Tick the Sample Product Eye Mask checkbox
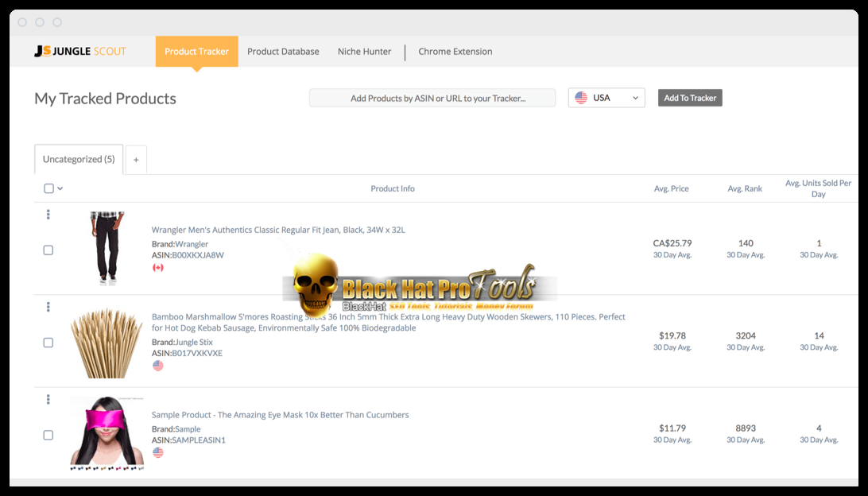Screen dimensions: 868x496 (x=48, y=435)
